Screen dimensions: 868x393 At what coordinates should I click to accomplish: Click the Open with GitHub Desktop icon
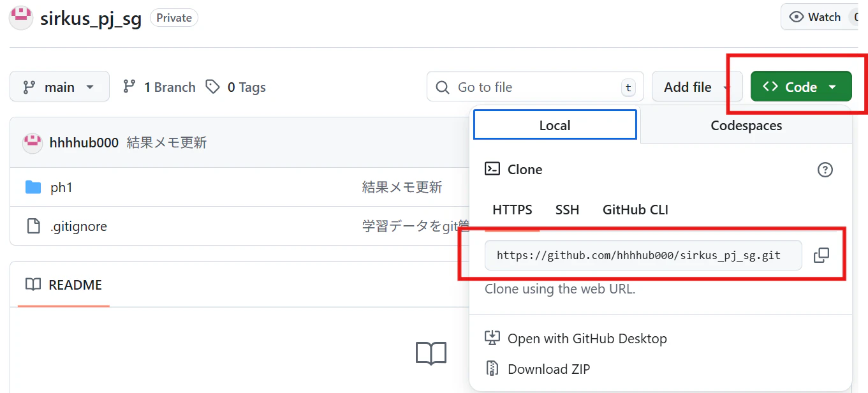(492, 337)
